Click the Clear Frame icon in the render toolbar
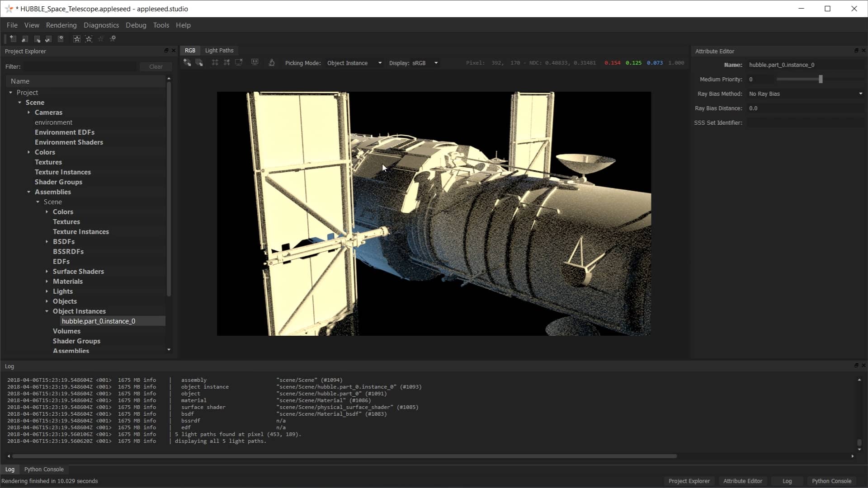Screen dimensions: 868x488 [x=239, y=63]
